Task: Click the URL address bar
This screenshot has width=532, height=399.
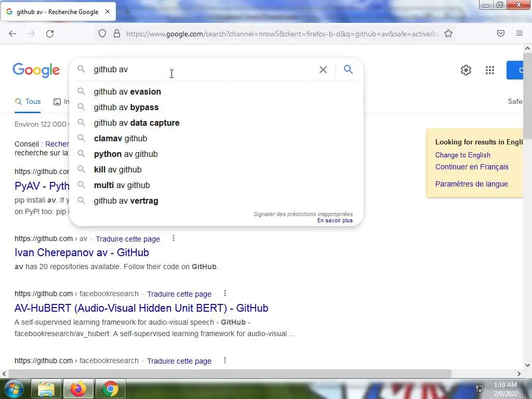Action: click(x=282, y=34)
